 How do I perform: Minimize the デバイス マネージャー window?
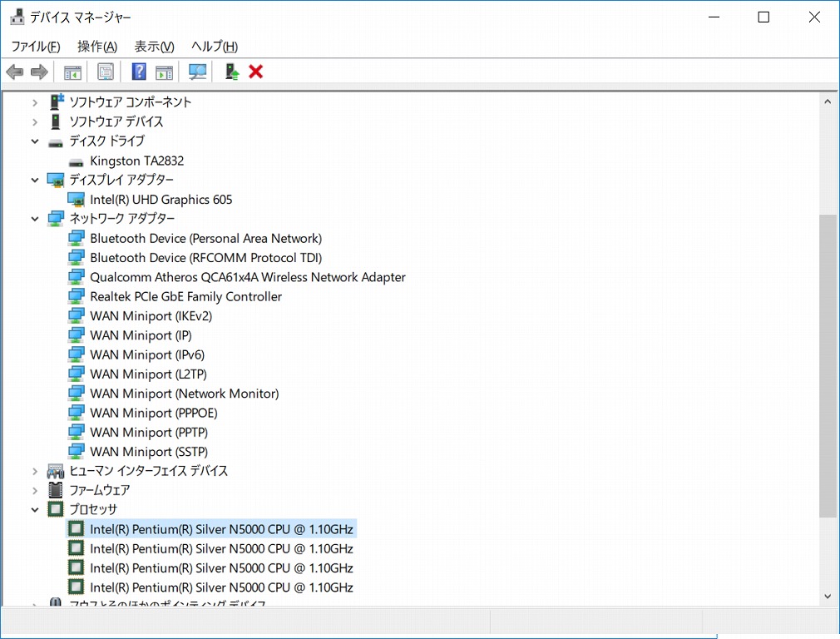click(714, 17)
